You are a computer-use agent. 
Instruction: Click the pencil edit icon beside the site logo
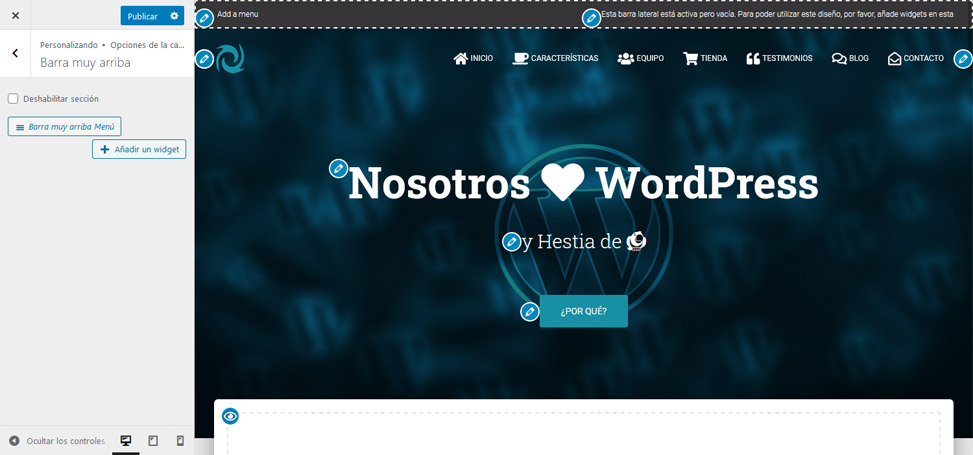204,59
